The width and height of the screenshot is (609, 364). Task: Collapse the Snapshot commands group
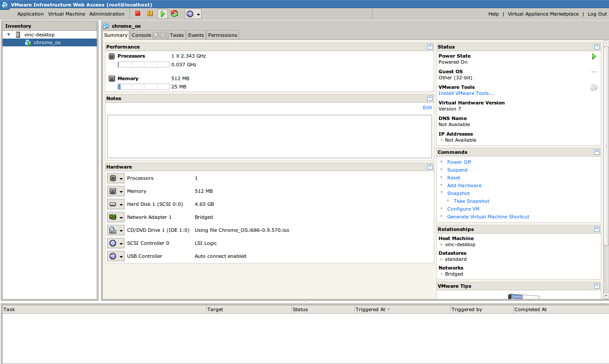pos(442,193)
